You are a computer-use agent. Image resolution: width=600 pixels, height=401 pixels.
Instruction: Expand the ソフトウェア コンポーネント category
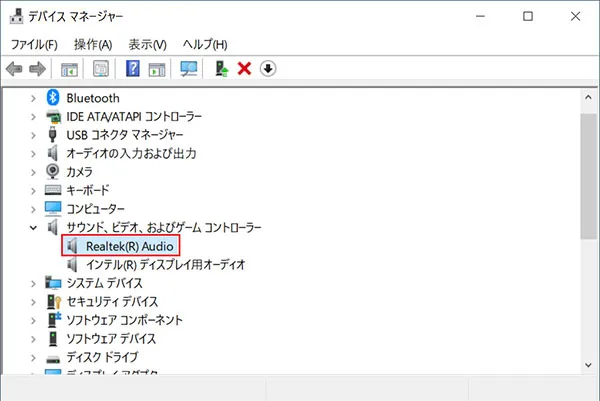pyautogui.click(x=33, y=320)
